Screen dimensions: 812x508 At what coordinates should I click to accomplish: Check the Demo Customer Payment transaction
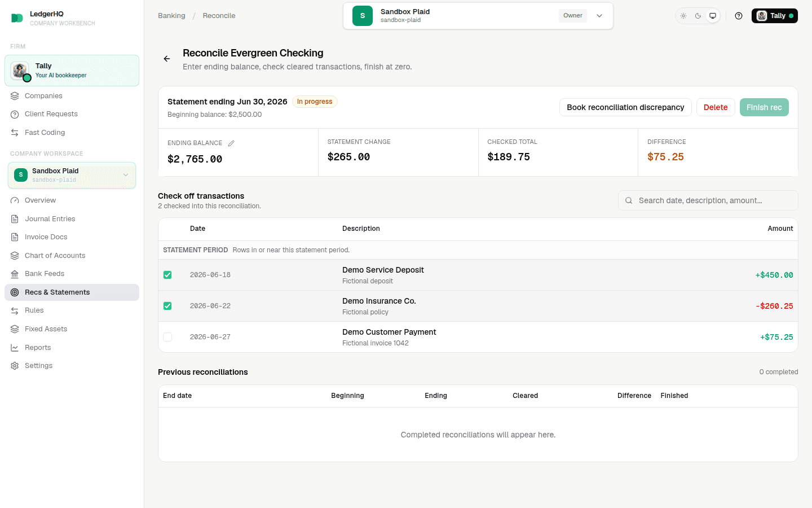tap(167, 337)
